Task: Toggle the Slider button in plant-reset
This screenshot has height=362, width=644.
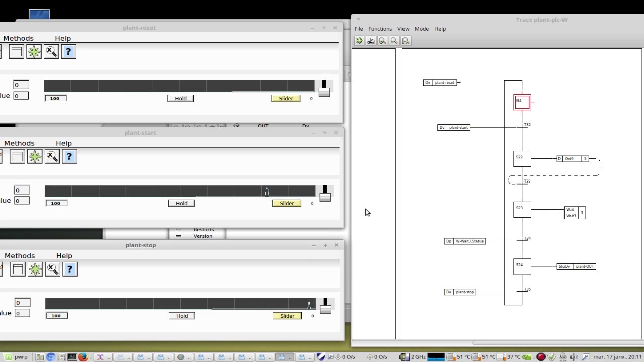Action: pyautogui.click(x=286, y=98)
